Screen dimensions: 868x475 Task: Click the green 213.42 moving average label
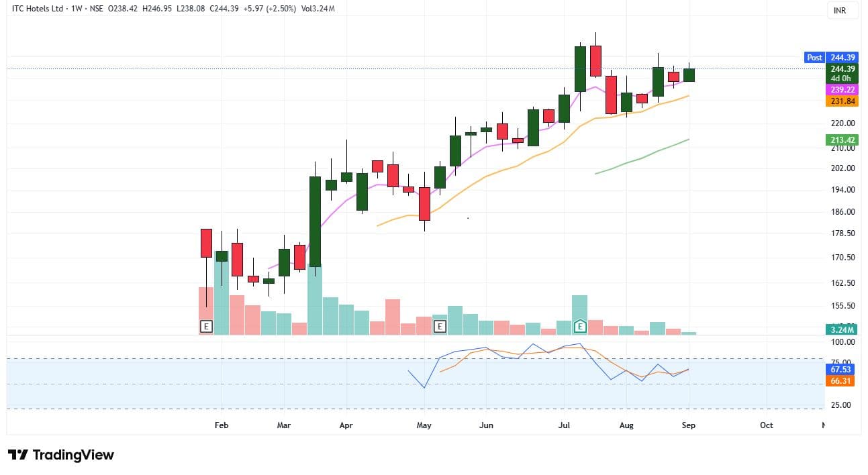[x=842, y=140]
